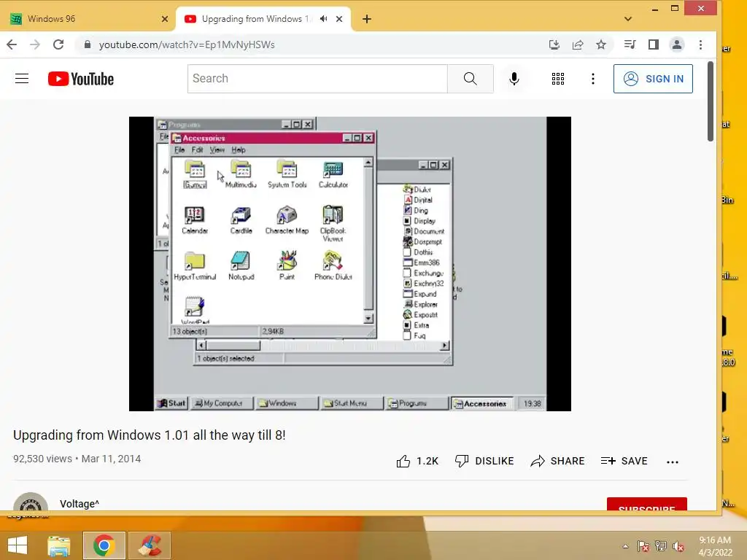Click the YouTube page vertical scrollbar
747x560 pixels.
click(711, 101)
